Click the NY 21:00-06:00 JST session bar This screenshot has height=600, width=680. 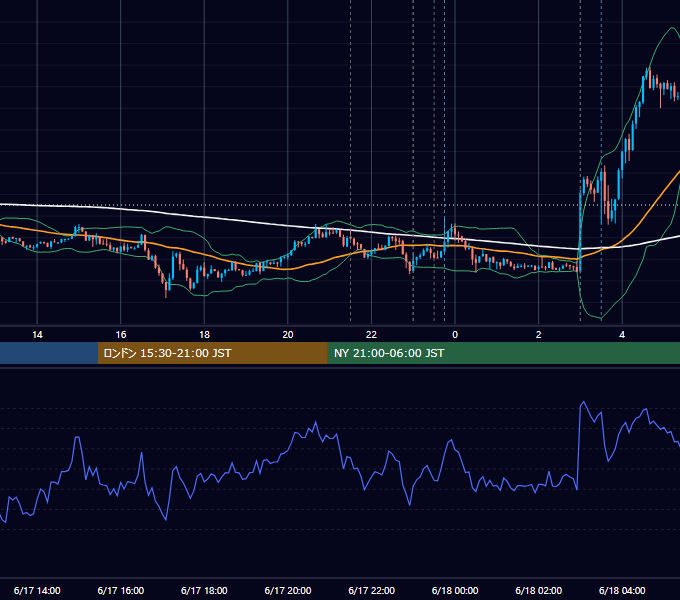pyautogui.click(x=503, y=353)
